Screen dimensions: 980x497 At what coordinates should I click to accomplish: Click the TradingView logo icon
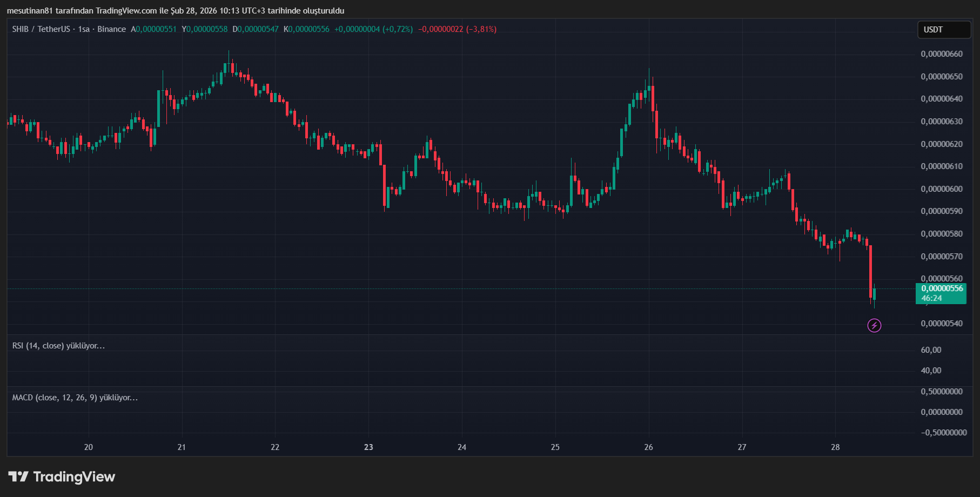click(x=18, y=476)
